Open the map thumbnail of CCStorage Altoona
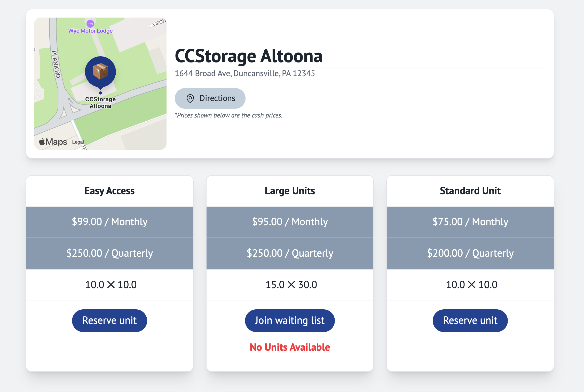584x392 pixels. coord(100,83)
